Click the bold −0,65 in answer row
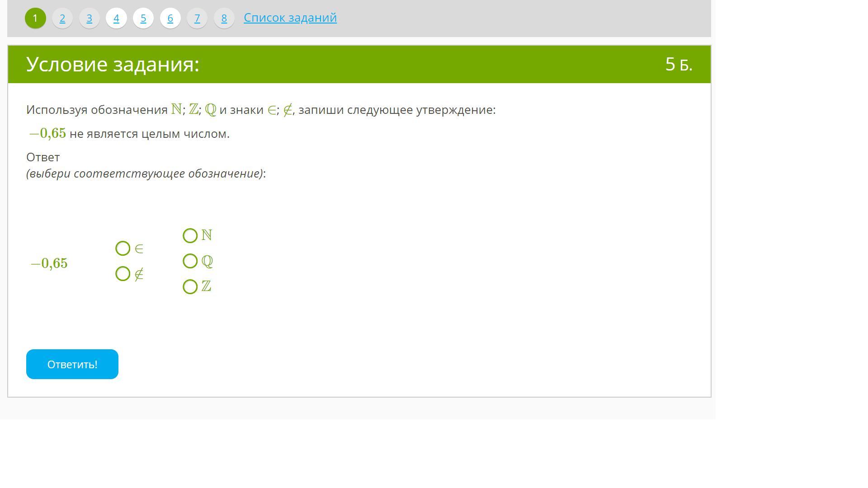868x488 pixels. (49, 263)
